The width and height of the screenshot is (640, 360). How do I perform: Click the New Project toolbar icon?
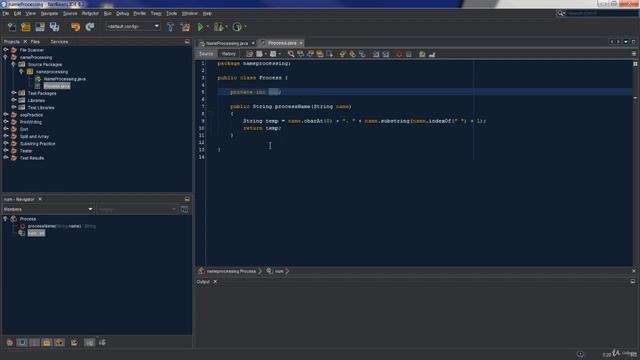(x=26, y=27)
